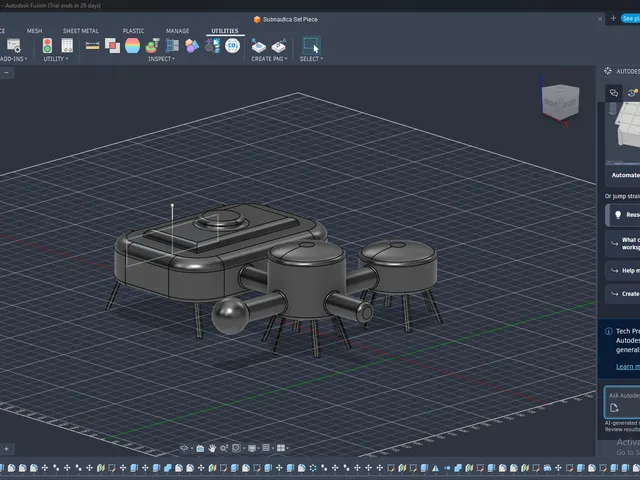Image resolution: width=640 pixels, height=480 pixels.
Task: Select the round button atop the rectangular body
Action: pos(221,219)
